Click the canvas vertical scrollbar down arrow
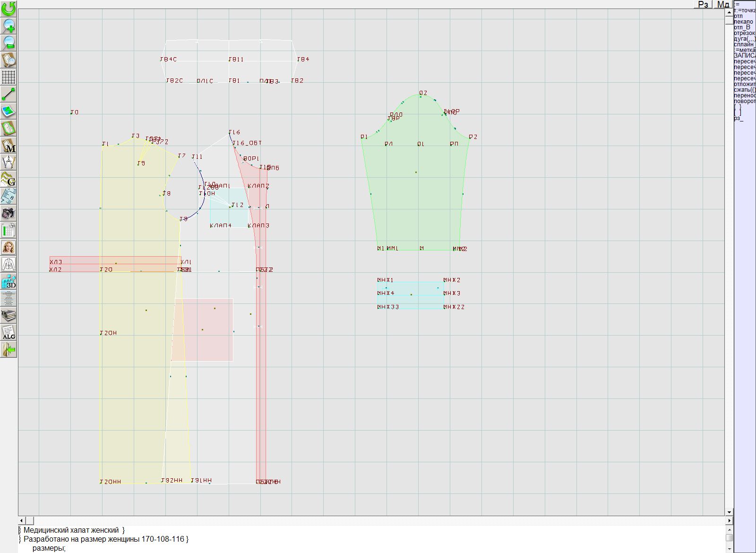This screenshot has height=553, width=756. click(x=729, y=512)
